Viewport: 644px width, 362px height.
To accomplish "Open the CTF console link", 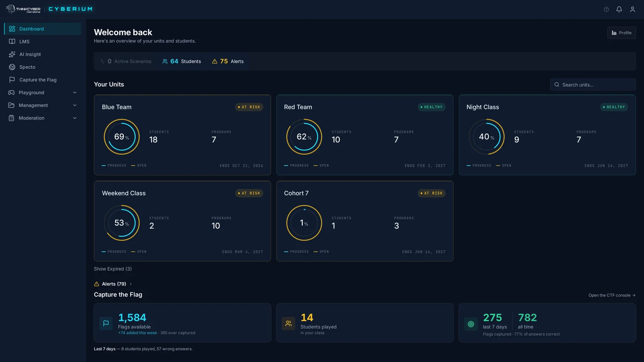I will (612, 295).
